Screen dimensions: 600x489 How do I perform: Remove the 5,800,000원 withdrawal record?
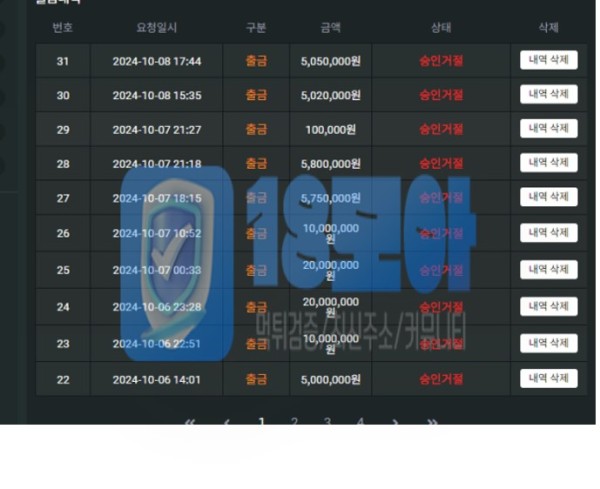548,163
